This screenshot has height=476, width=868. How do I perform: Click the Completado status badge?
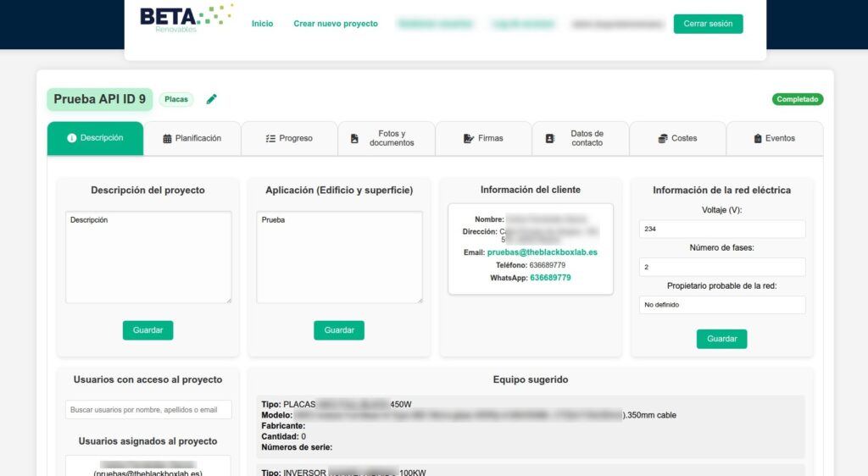click(797, 99)
